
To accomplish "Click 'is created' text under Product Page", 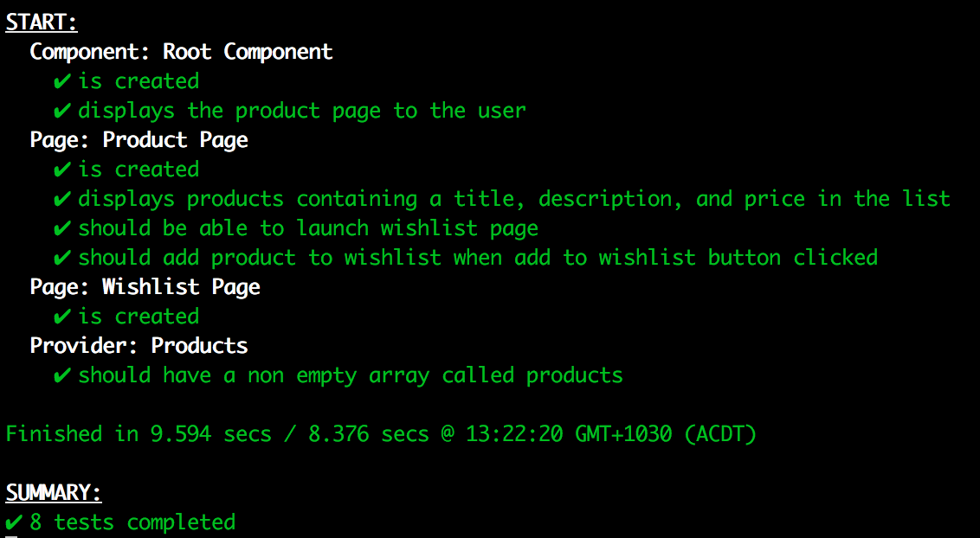I will pos(139,170).
